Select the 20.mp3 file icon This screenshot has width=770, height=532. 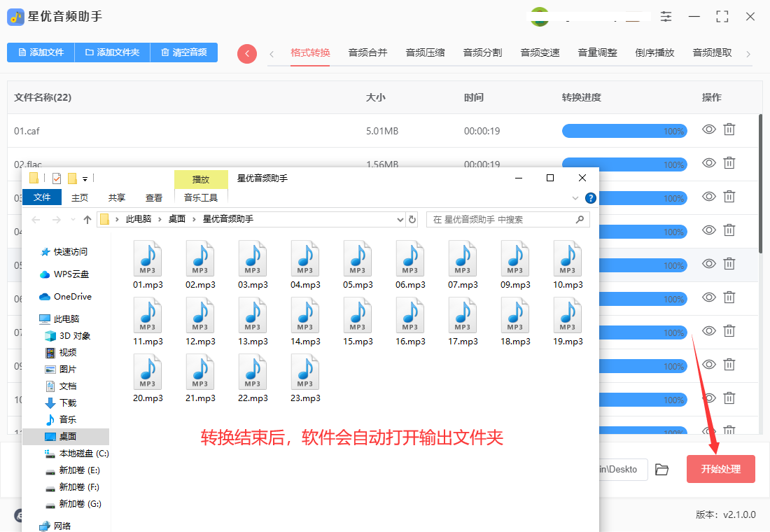(x=148, y=372)
